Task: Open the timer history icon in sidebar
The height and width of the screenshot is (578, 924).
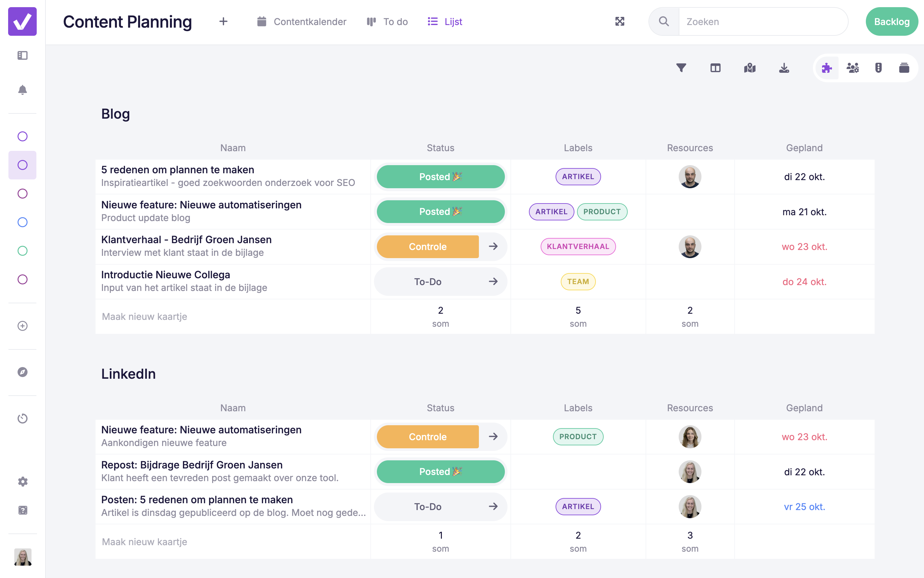Action: pyautogui.click(x=22, y=418)
